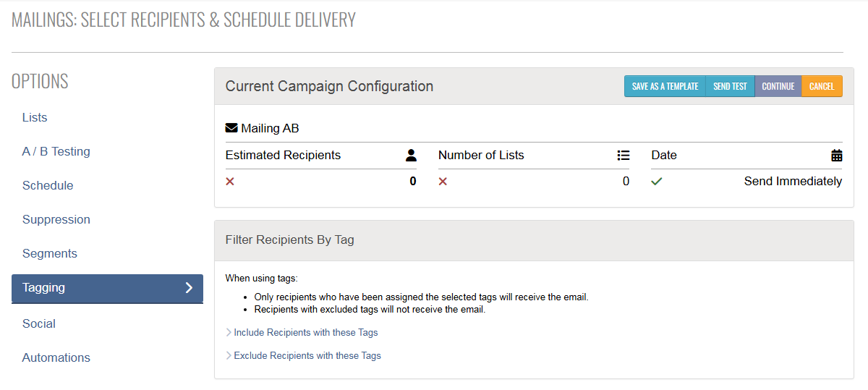The image size is (868, 390).
Task: Click Save As A Template button
Action: (665, 86)
